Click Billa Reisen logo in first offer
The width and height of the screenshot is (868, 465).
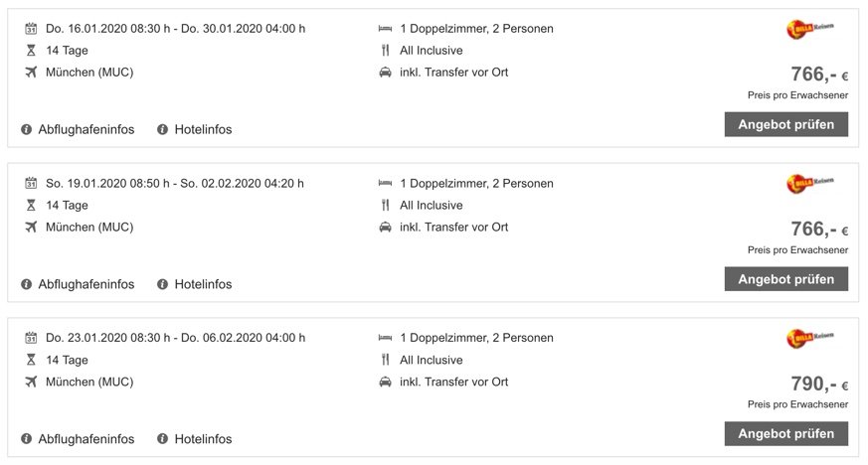[810, 28]
